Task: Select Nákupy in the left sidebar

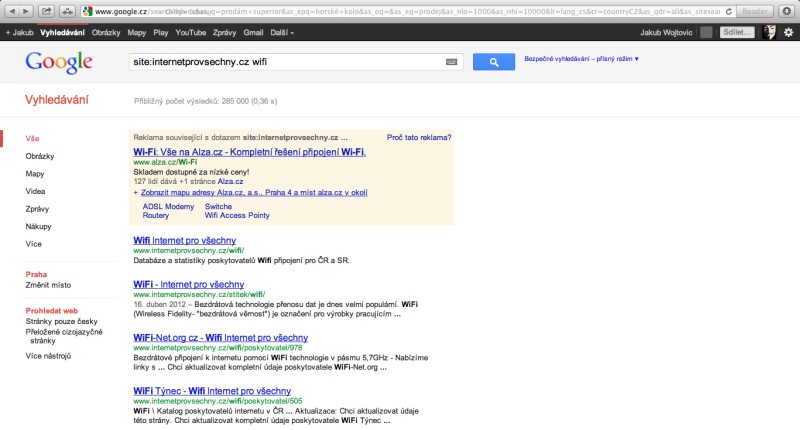Action: coord(38,226)
